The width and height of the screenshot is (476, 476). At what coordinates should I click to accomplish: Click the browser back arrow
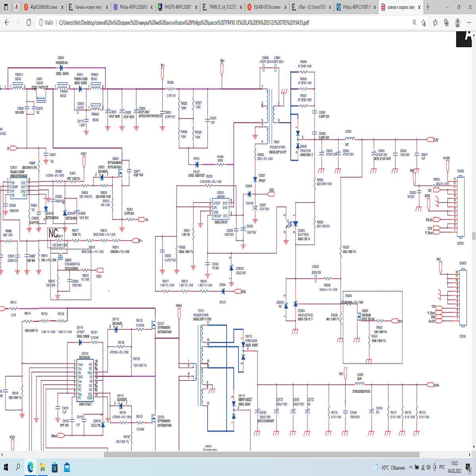point(7,23)
